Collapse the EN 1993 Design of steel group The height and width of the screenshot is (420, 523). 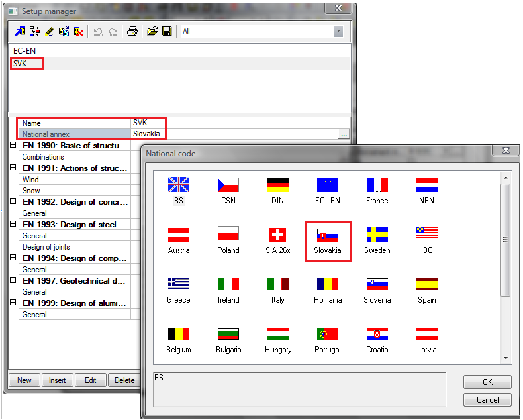pyautogui.click(x=13, y=224)
